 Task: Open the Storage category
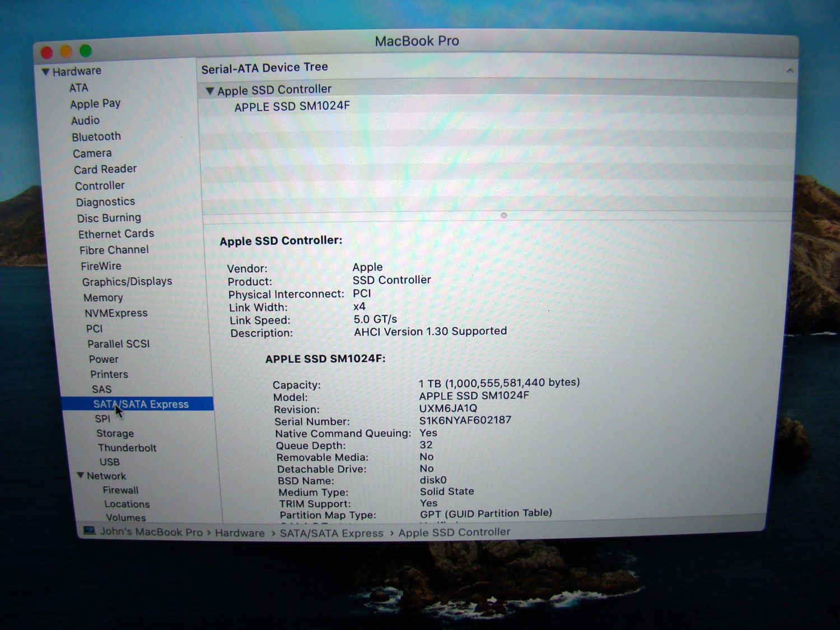pos(115,433)
